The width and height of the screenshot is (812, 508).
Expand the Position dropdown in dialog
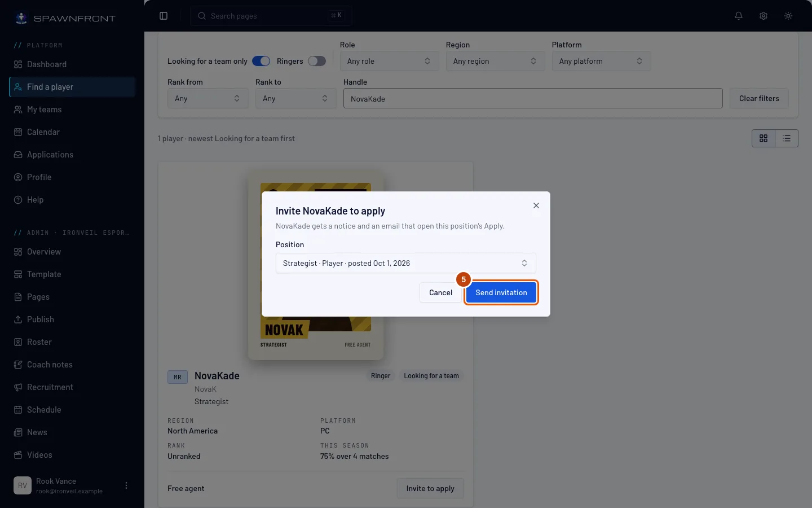click(405, 263)
